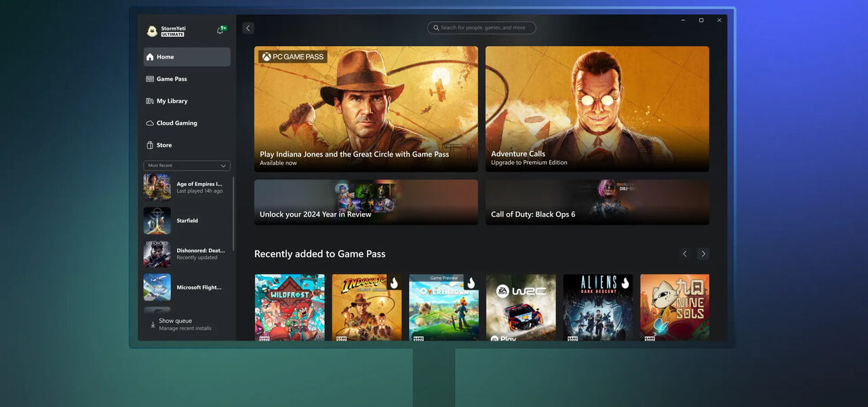This screenshot has height=407, width=868.
Task: Click the ULTIMATE badge under StormYeti
Action: point(173,35)
